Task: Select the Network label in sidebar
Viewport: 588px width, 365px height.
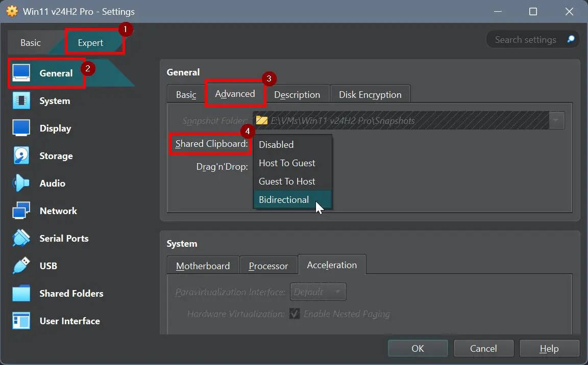Action: point(59,211)
